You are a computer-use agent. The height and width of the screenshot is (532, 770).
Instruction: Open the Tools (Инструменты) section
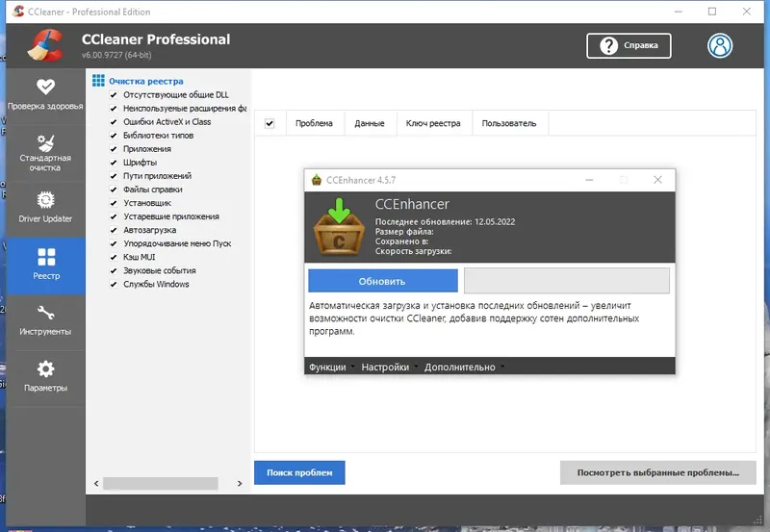[x=45, y=321]
